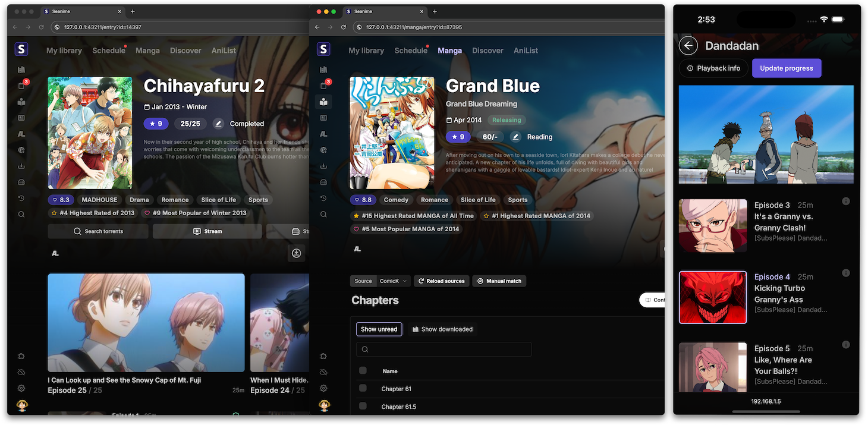This screenshot has height=425, width=868.
Task: Click the back arrow beside Dandadan title
Action: (688, 46)
